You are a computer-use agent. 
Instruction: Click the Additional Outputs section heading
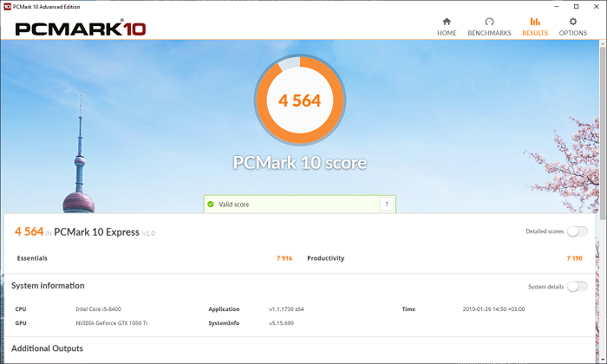pos(47,348)
